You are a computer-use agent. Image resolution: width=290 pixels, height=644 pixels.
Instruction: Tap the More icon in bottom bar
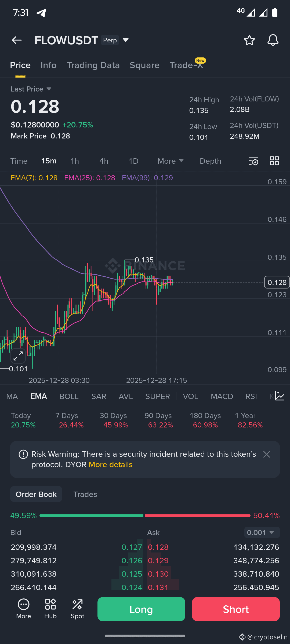(24, 609)
